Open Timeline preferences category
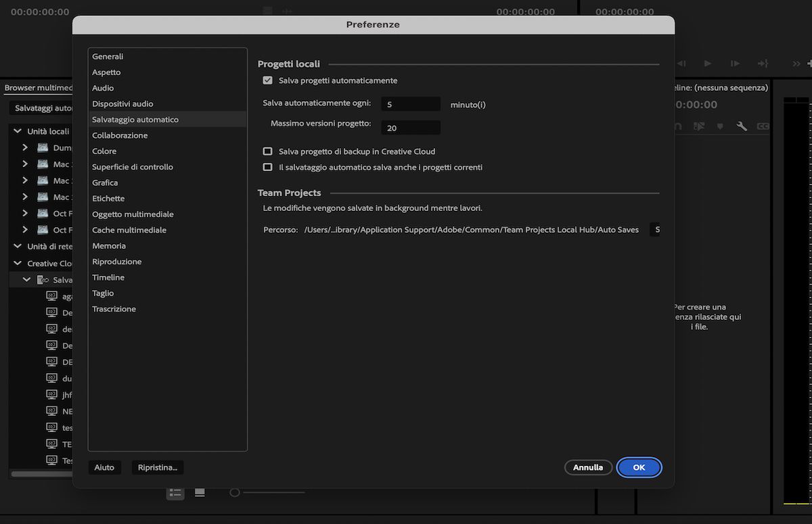 pos(167,277)
